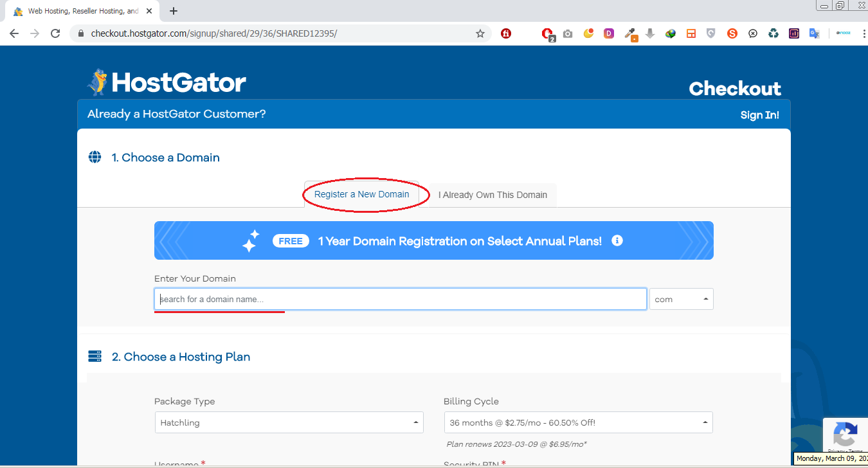The image size is (868, 468).
Task: Click the color picker eyedropper extension
Action: click(x=630, y=33)
